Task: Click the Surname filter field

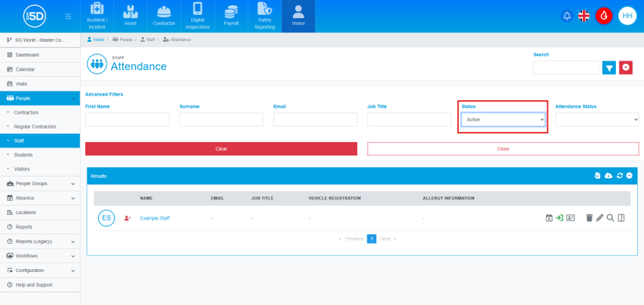Action: coord(221,120)
